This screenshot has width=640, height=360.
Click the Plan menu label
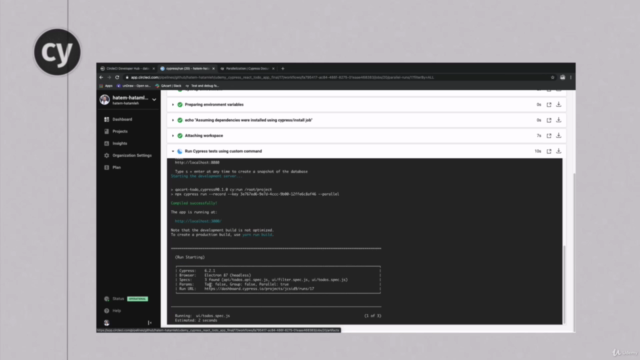click(x=117, y=167)
